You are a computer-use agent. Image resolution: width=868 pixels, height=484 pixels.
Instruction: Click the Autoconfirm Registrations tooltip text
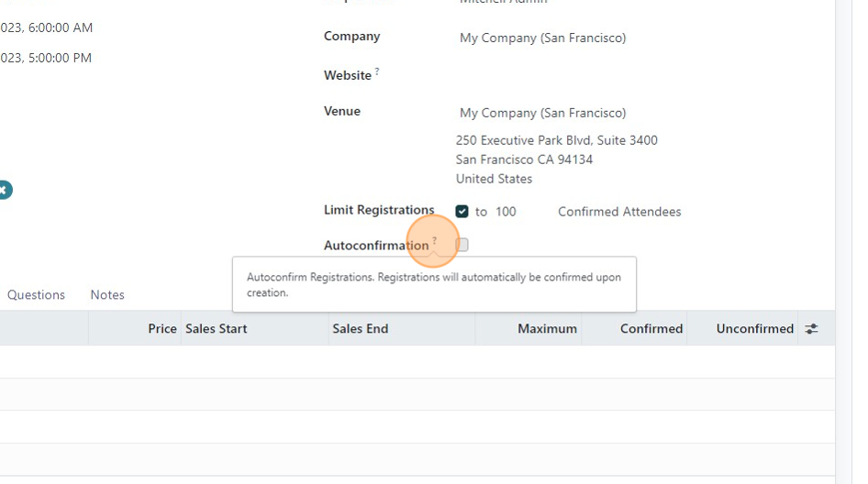tap(434, 284)
